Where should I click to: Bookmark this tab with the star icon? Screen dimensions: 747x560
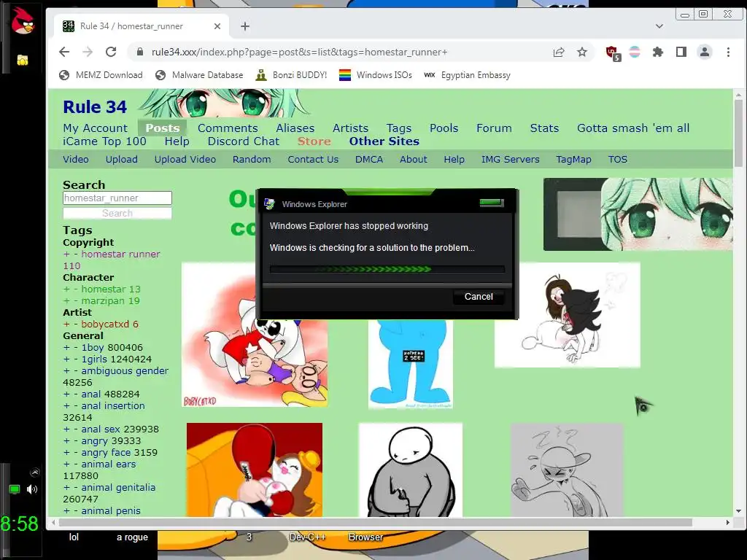582,52
